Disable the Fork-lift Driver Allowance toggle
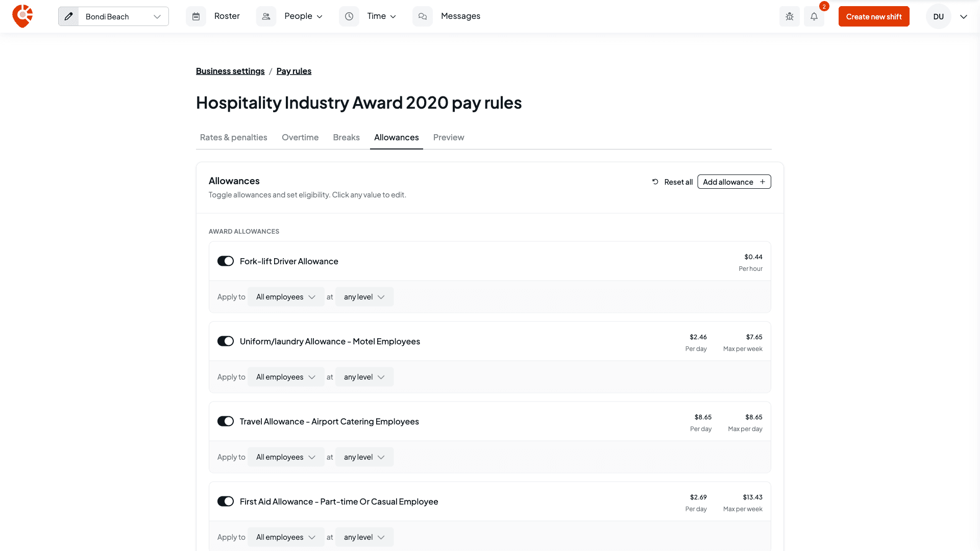Image resolution: width=980 pixels, height=551 pixels. [226, 261]
